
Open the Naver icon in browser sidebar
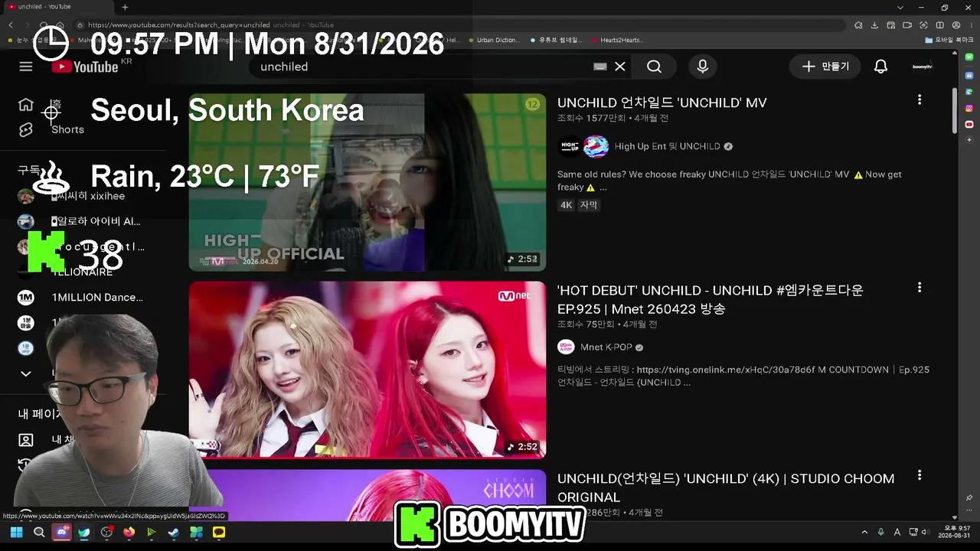pos(969,57)
